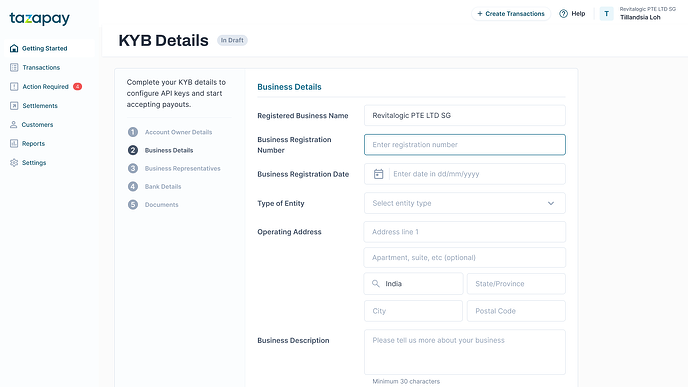The height and width of the screenshot is (387, 688).
Task: Select the Business Details step label
Action: pyautogui.click(x=169, y=150)
